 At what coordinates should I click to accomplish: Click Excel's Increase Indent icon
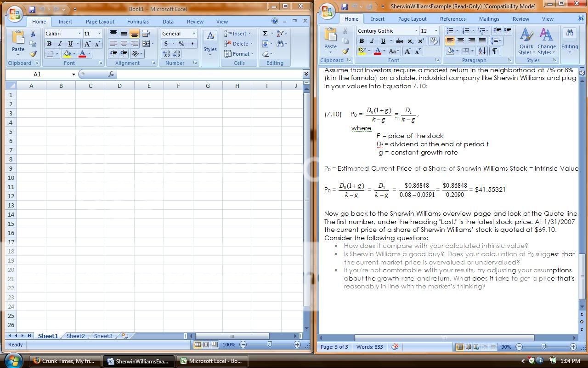(x=124, y=54)
